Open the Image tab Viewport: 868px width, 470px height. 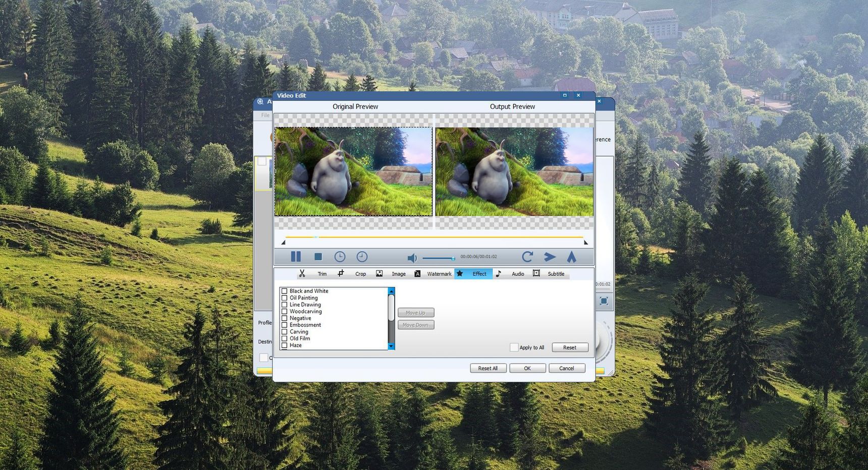[x=399, y=274]
